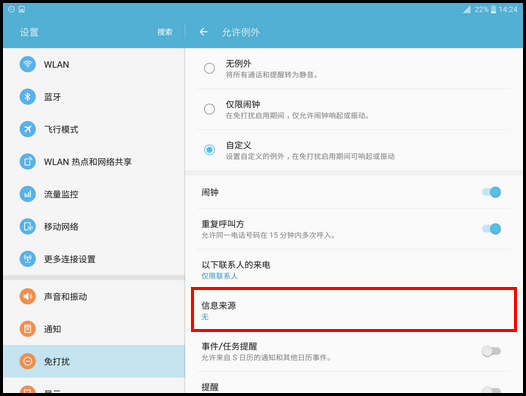Tap the 搜索 search button

pos(165,32)
